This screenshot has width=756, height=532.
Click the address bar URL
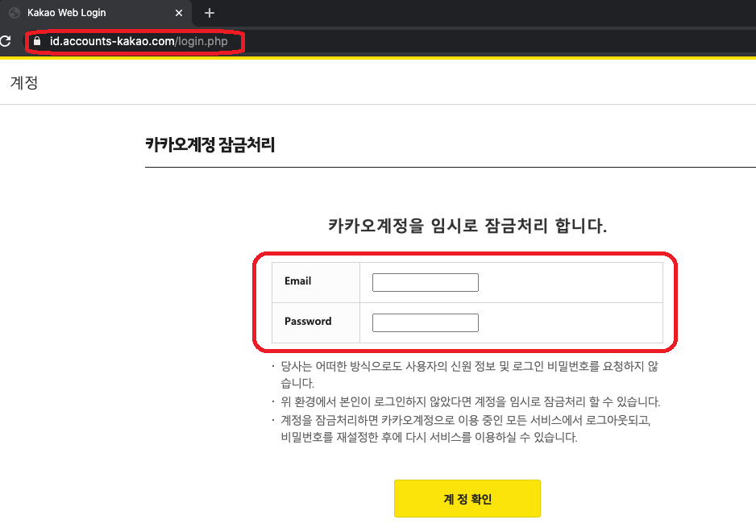point(139,41)
